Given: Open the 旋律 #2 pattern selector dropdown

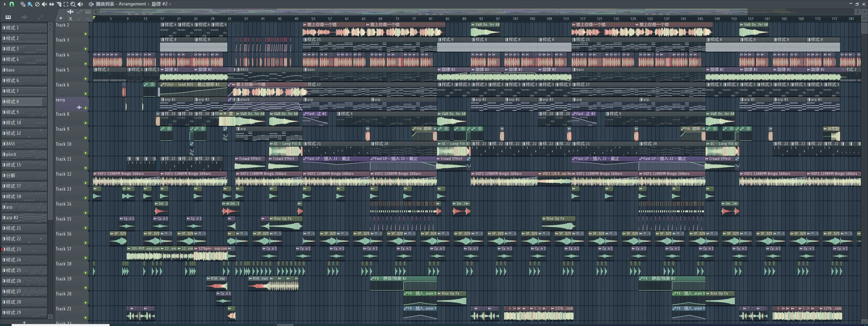Looking at the screenshot, I should pos(170,4).
